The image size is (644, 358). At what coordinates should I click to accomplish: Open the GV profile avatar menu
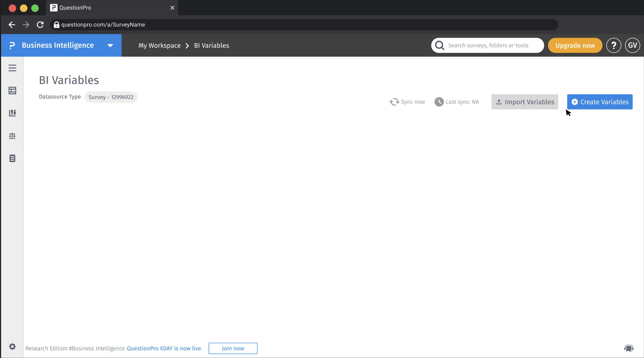(x=633, y=45)
